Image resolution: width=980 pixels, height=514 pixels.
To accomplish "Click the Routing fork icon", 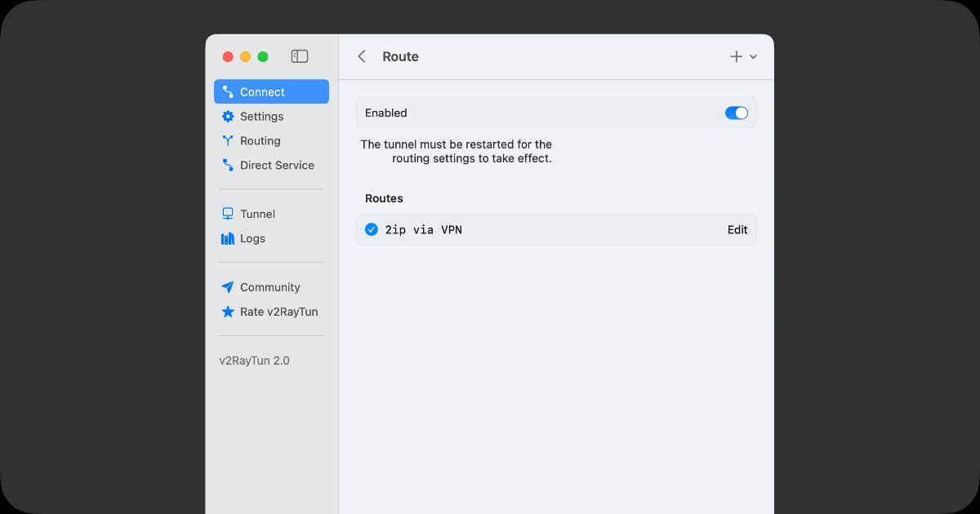I will 228,141.
